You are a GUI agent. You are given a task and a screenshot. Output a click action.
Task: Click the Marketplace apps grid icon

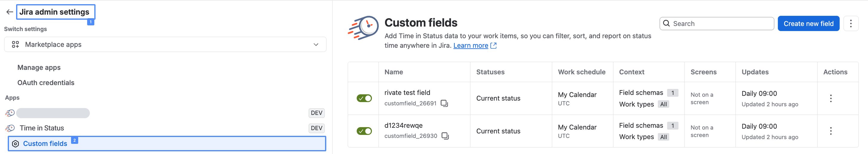[x=16, y=44]
